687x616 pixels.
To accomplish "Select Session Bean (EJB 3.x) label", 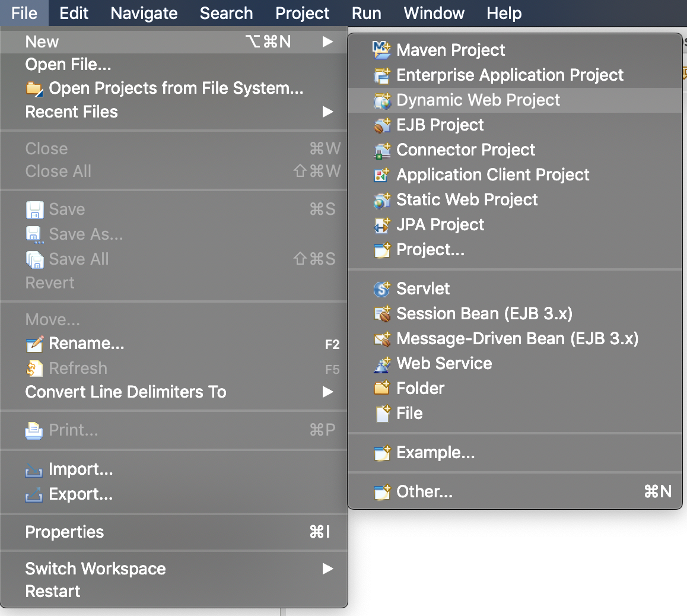I will (484, 314).
